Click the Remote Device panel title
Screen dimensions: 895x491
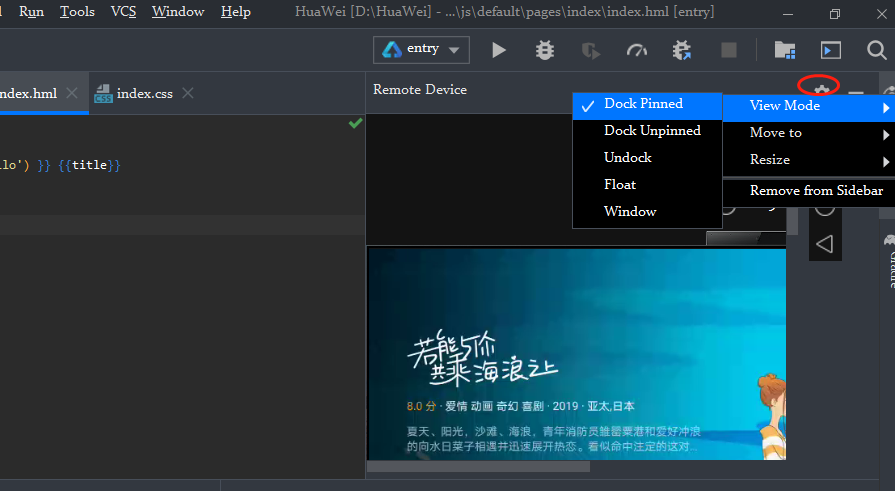point(420,90)
